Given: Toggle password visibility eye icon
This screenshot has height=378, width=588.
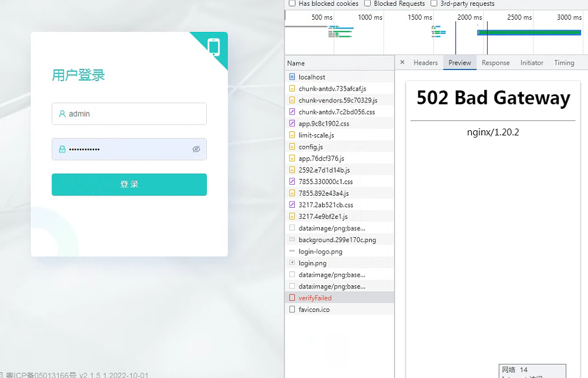Looking at the screenshot, I should (196, 149).
